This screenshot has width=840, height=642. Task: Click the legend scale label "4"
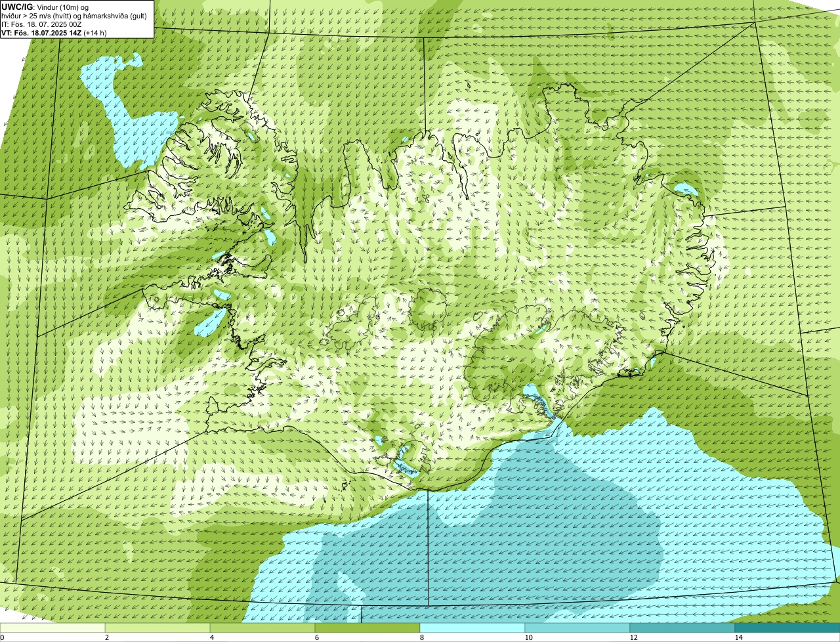click(211, 637)
